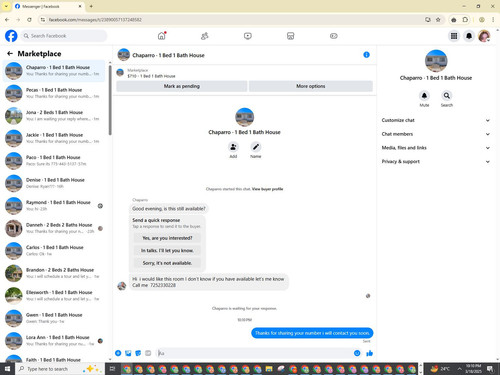Send a thumbs up like

pyautogui.click(x=369, y=353)
